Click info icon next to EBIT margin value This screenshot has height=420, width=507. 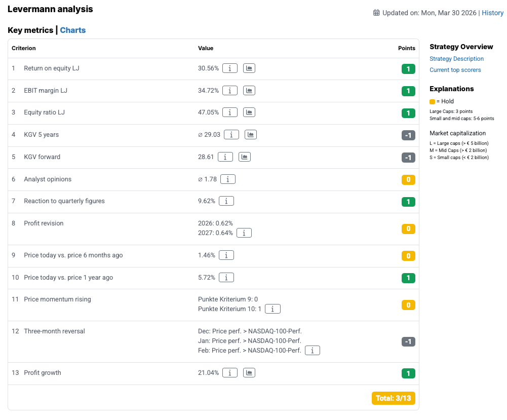point(230,91)
